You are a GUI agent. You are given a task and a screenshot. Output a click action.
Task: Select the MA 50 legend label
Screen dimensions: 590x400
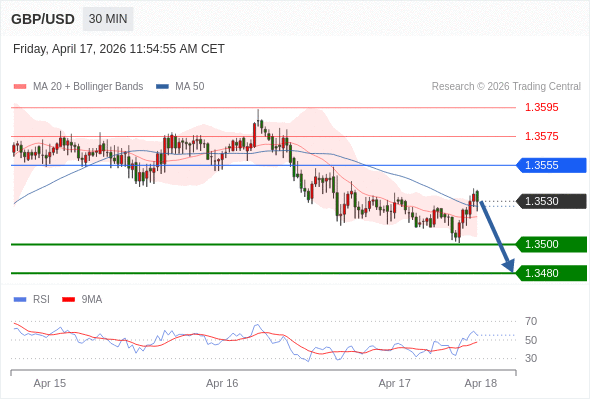(190, 87)
